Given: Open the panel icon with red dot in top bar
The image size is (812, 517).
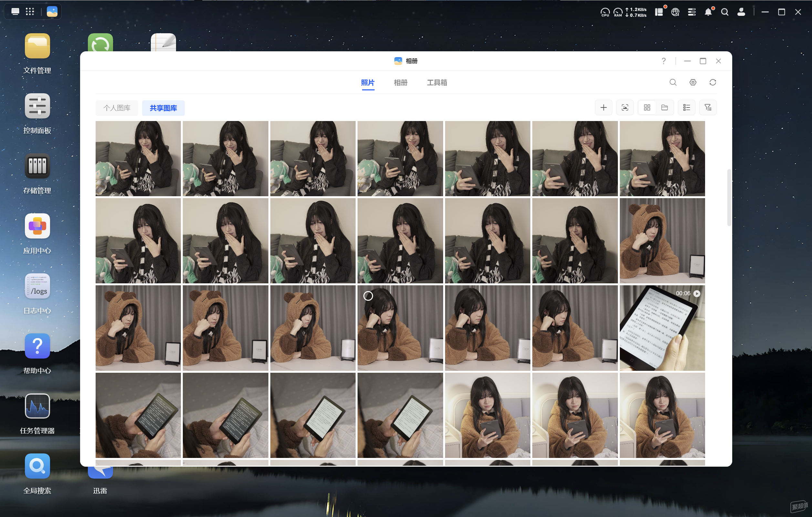Looking at the screenshot, I should [x=659, y=12].
